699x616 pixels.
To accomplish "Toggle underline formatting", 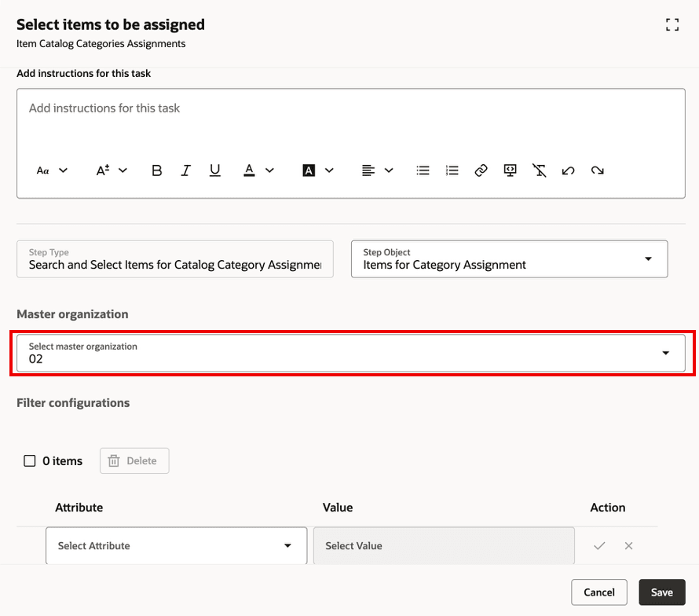I will [214, 170].
